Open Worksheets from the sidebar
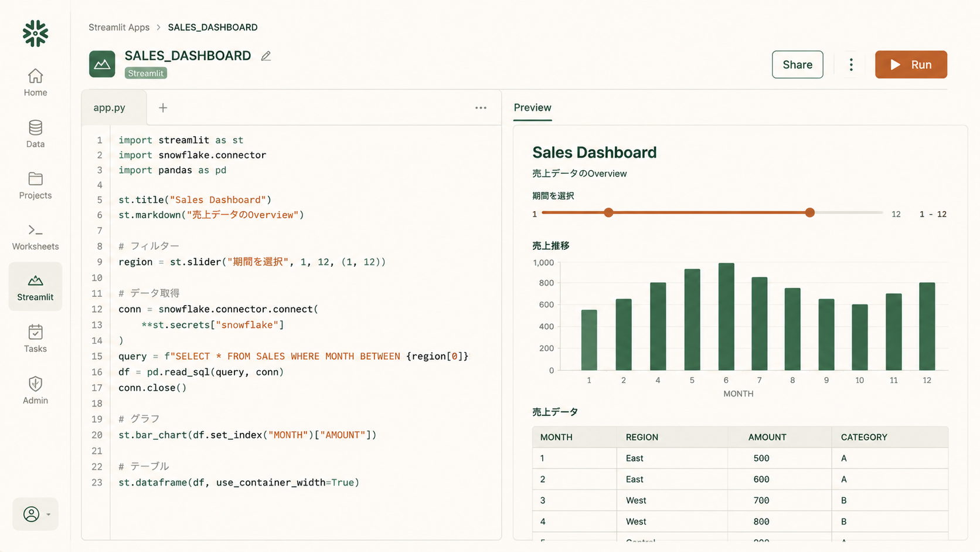 pos(35,237)
